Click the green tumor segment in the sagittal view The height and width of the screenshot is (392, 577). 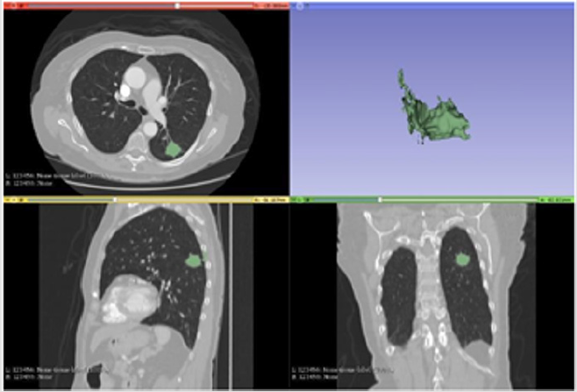click(195, 260)
